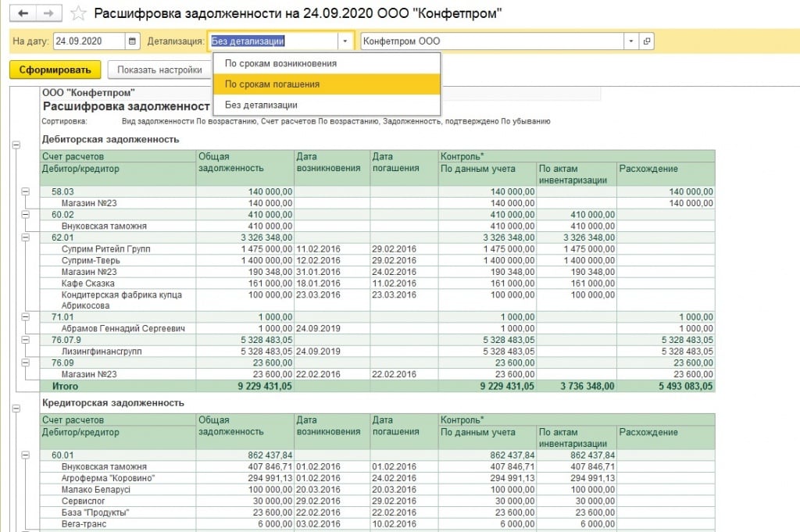Click Показать настройки button
800x532 pixels.
pyautogui.click(x=159, y=70)
